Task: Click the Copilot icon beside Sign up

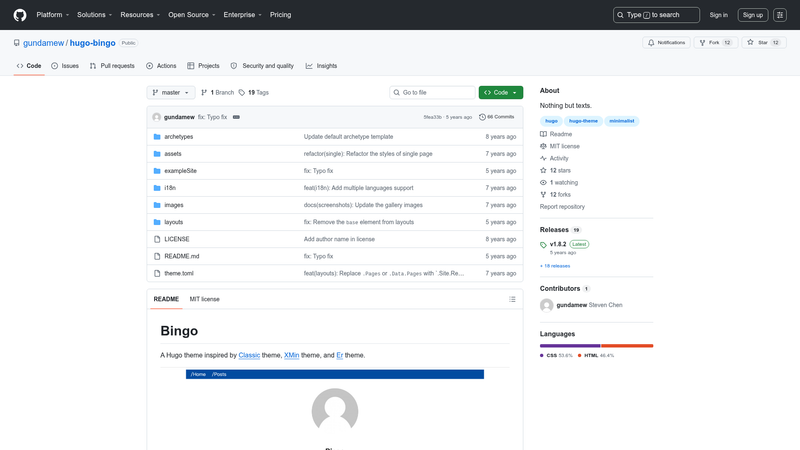Action: pos(780,15)
